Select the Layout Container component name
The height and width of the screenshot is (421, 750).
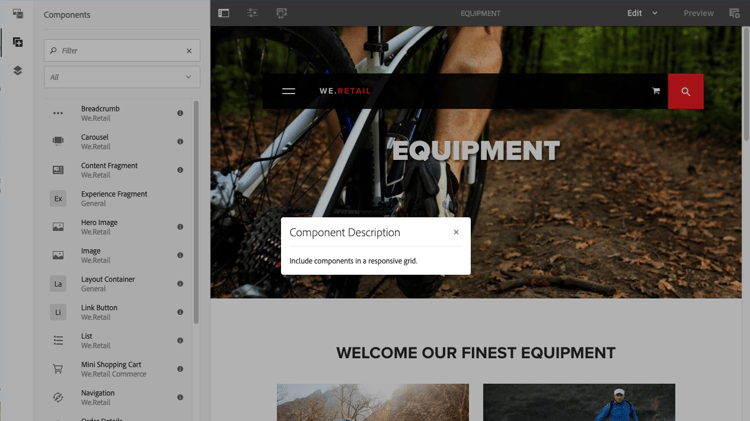tap(108, 279)
